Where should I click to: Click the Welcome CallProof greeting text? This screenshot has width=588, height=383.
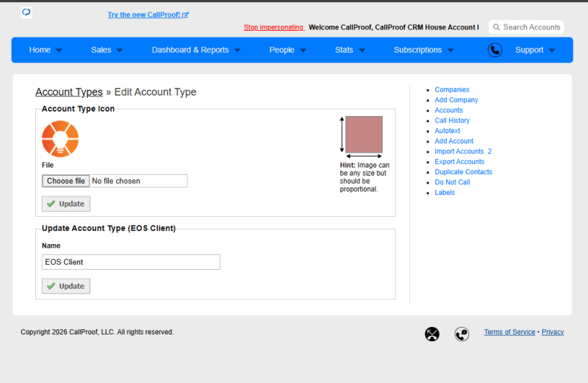pyautogui.click(x=393, y=27)
